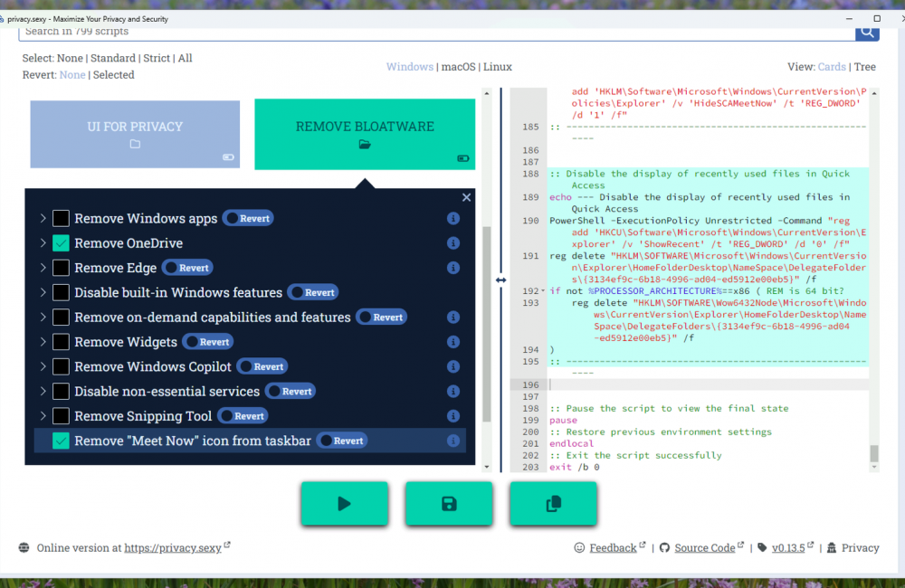Toggle Revert switch for Remove Widgets
905x588 pixels.
(208, 342)
